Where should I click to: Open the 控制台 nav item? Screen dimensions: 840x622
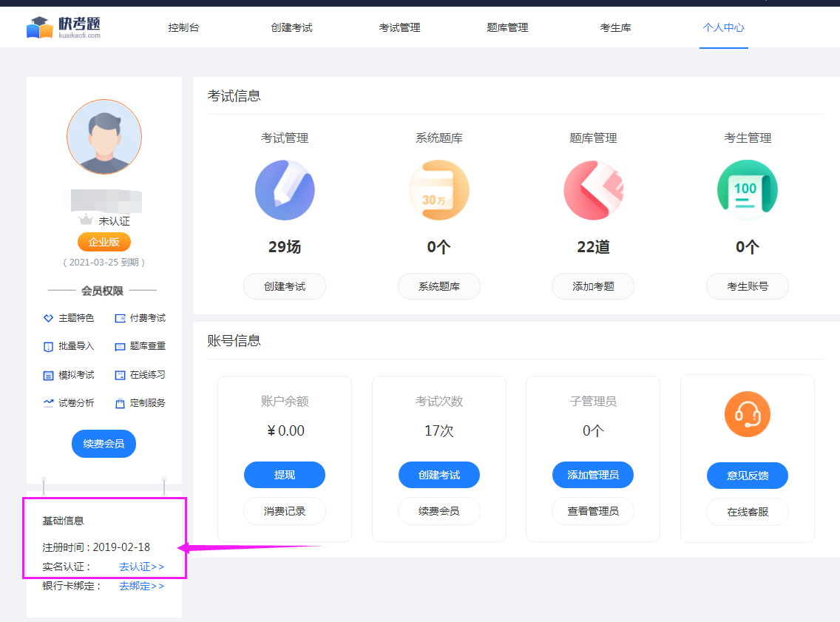coord(183,27)
